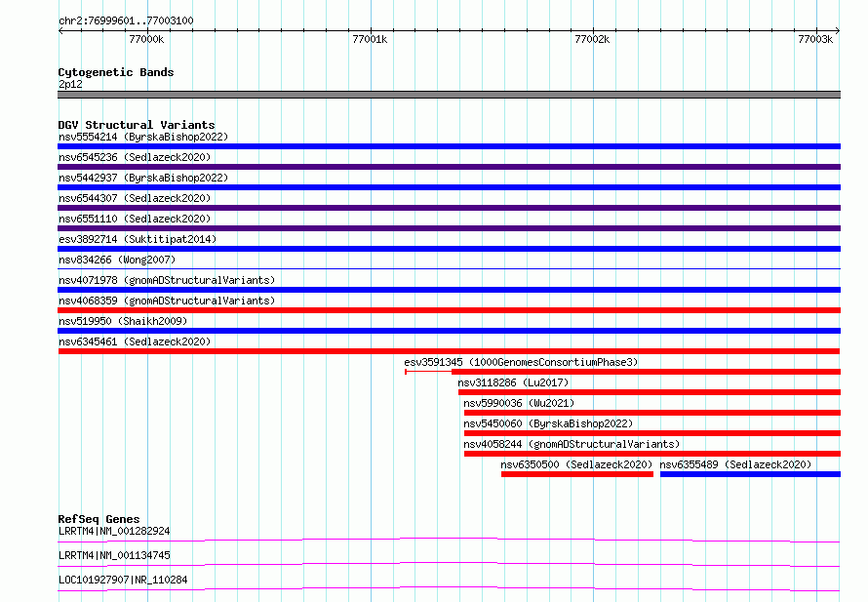868x602 pixels.
Task: Select the purple bar under nsv6544307
Action: coord(449,208)
